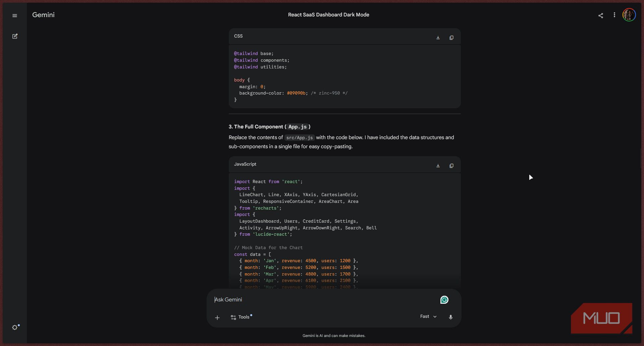Viewport: 644px width, 346px height.
Task: Copy the JavaScript code block
Action: tap(451, 166)
